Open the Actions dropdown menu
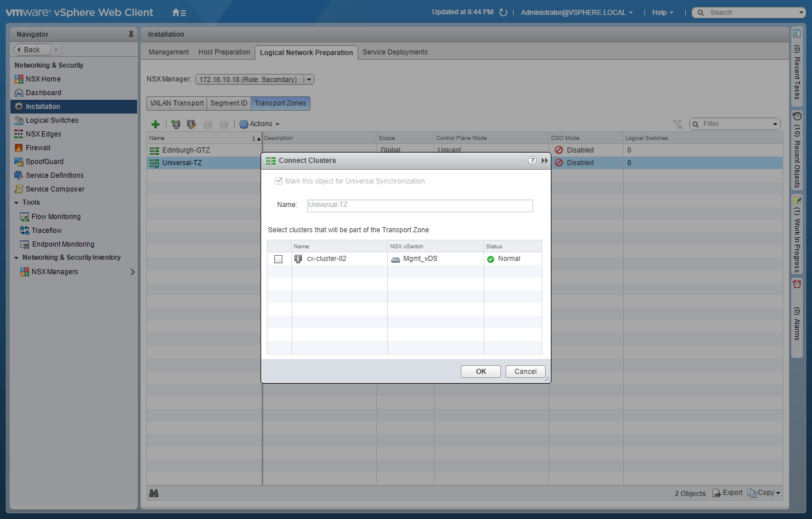This screenshot has height=519, width=812. [260, 124]
